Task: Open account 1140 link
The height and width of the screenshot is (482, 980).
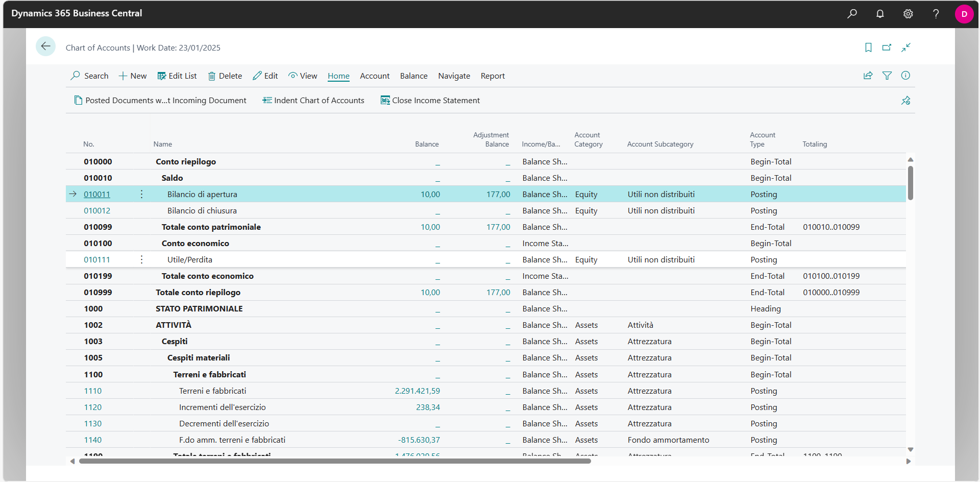Action: coord(93,440)
